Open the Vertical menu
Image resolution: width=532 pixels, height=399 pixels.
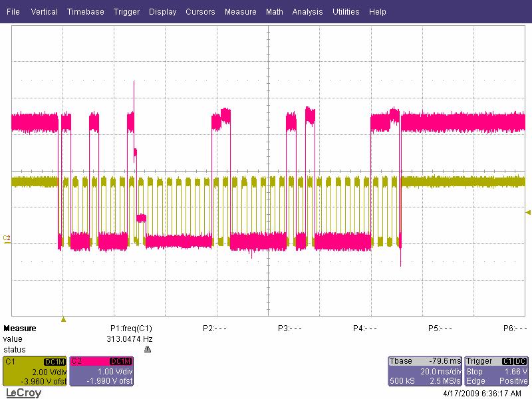[44, 11]
